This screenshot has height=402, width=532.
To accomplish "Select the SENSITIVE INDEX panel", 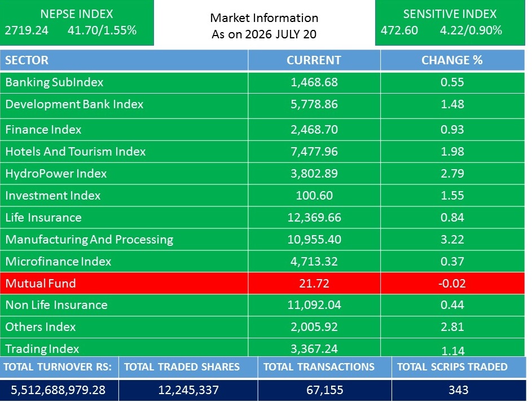I will point(450,23).
